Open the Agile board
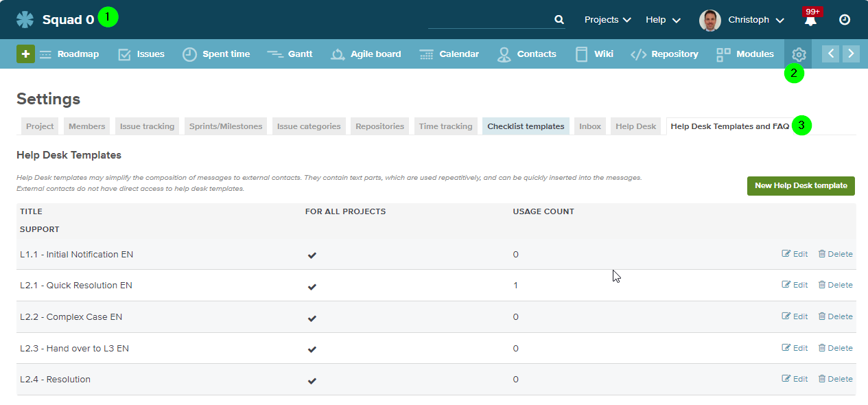The width and height of the screenshot is (868, 405). point(366,54)
